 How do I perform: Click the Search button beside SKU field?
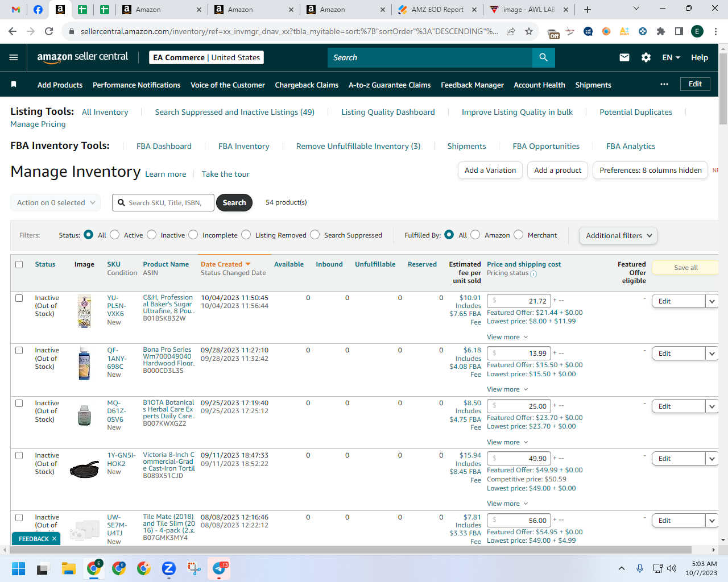[234, 202]
